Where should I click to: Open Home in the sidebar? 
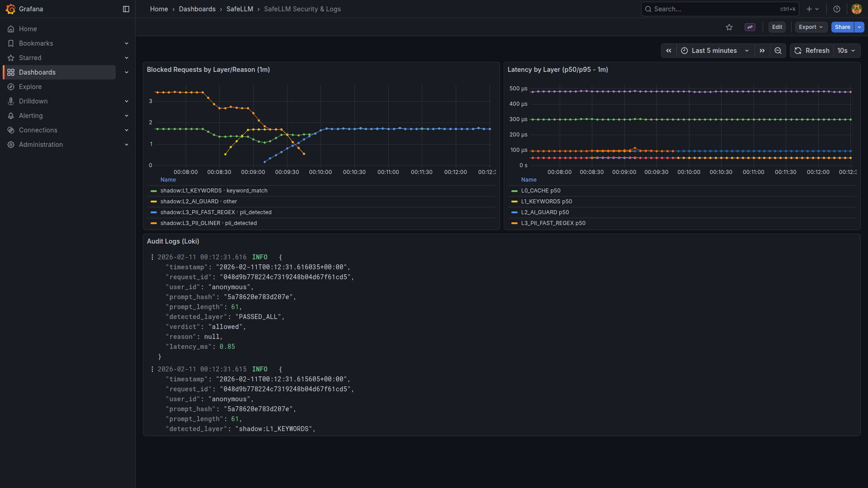pos(28,29)
